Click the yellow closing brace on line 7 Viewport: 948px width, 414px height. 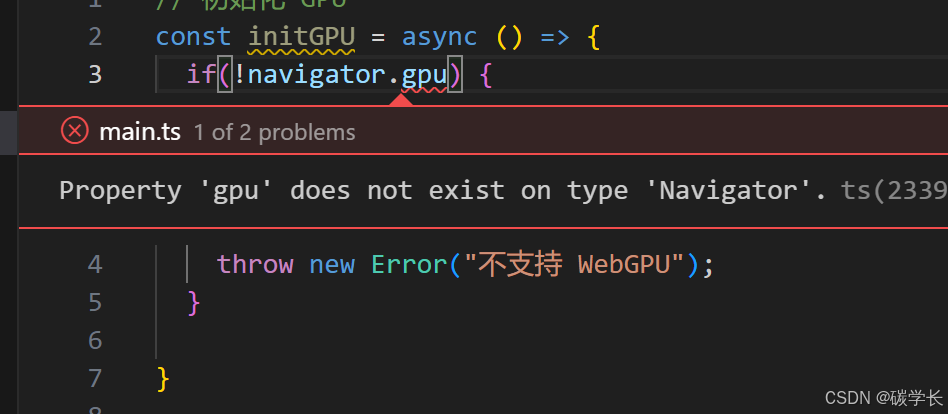(163, 378)
